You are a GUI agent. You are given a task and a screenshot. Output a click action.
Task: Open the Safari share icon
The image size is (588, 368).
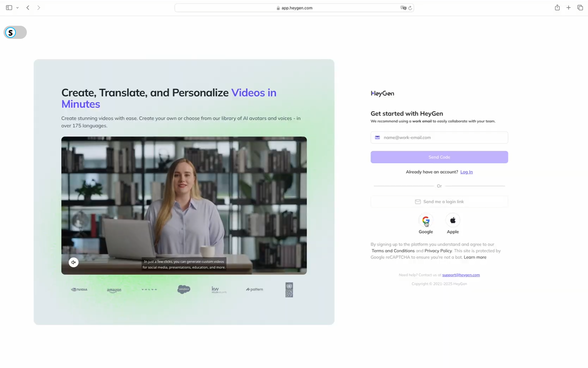(557, 7)
